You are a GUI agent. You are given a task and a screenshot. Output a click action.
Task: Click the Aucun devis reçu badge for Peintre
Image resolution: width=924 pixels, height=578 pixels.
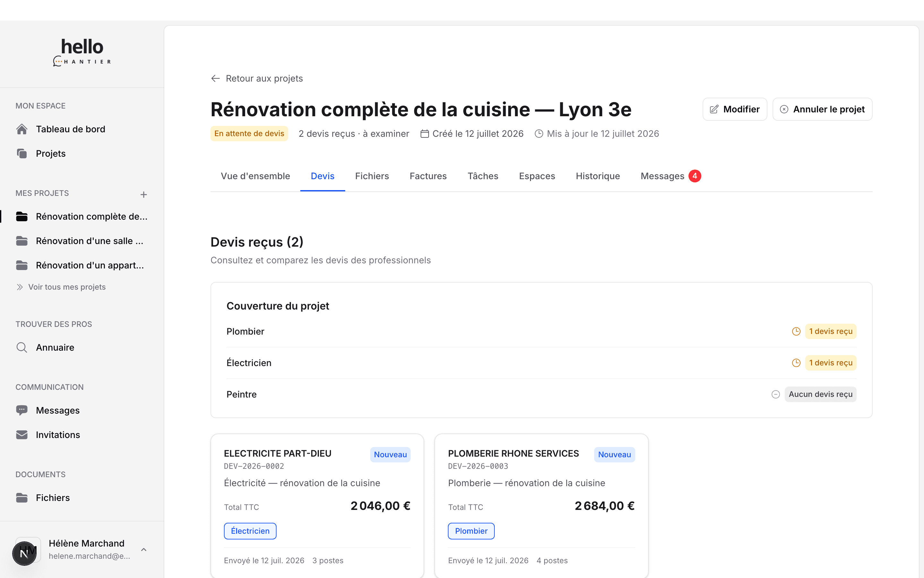pos(820,395)
